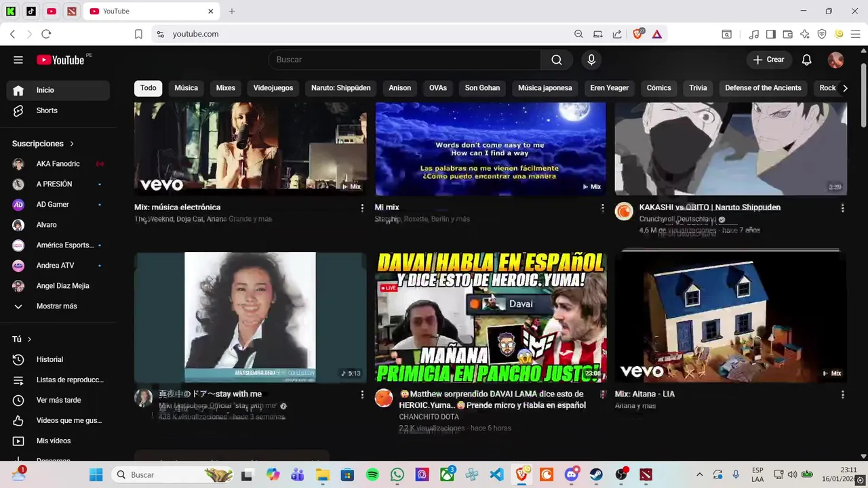Open Mis videos in sidebar
Image resolution: width=868 pixels, height=488 pixels.
tap(58, 441)
